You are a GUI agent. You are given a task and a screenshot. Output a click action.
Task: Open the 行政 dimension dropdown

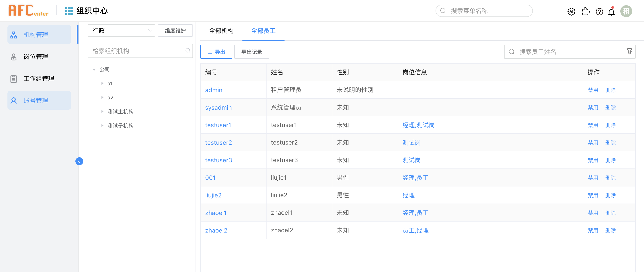coord(121,30)
